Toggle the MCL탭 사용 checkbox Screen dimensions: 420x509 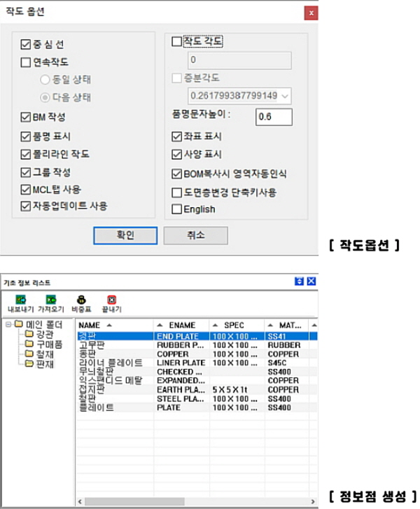click(26, 189)
